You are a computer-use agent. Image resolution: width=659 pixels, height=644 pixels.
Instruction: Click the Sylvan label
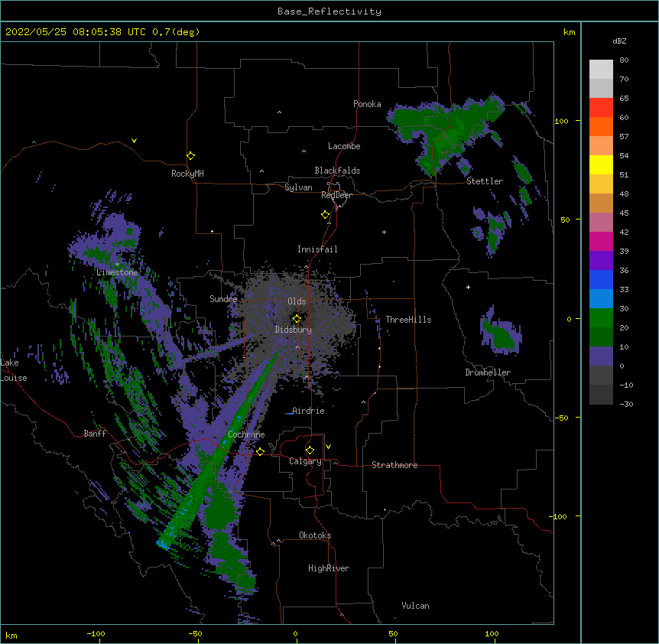coord(298,187)
